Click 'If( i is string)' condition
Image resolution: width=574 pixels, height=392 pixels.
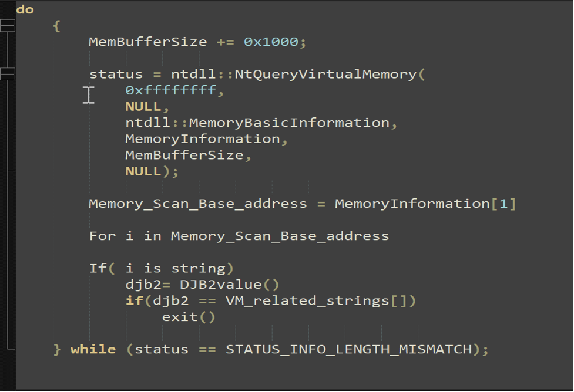162,268
